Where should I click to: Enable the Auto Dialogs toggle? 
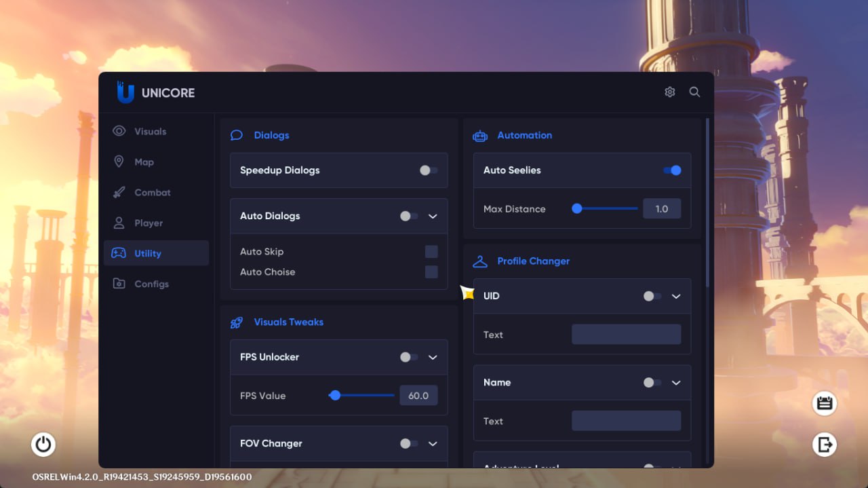tap(409, 216)
